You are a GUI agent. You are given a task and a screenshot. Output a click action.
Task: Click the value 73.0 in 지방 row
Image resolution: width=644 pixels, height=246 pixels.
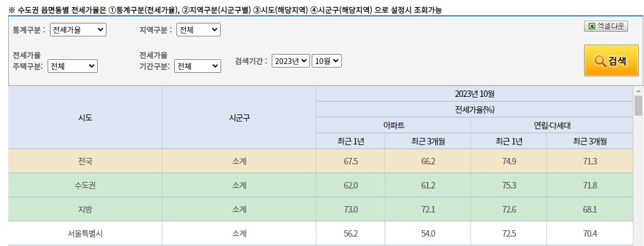click(351, 210)
